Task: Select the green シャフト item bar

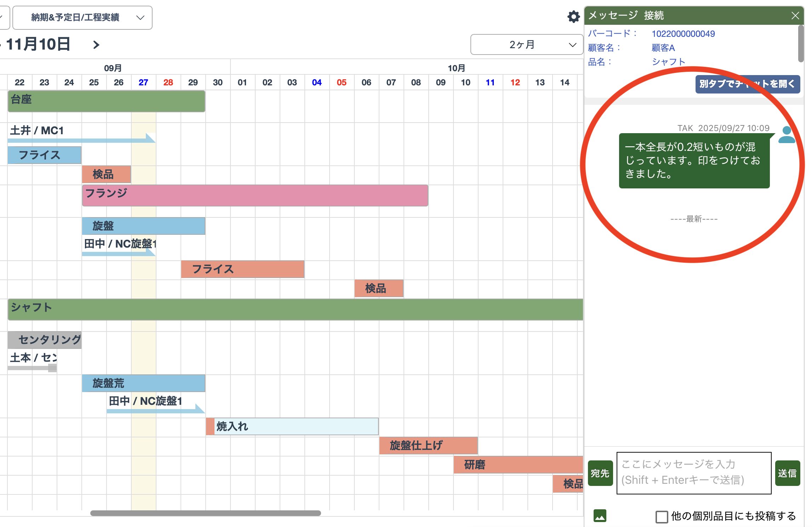Action: pos(295,309)
